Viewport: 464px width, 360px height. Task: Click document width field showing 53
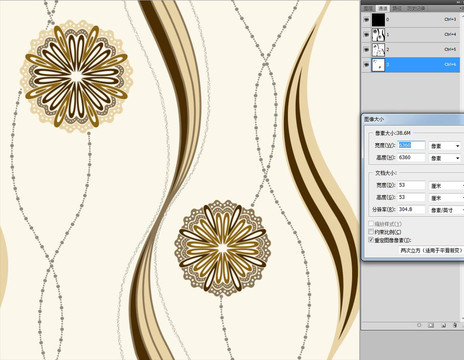pyautogui.click(x=411, y=185)
